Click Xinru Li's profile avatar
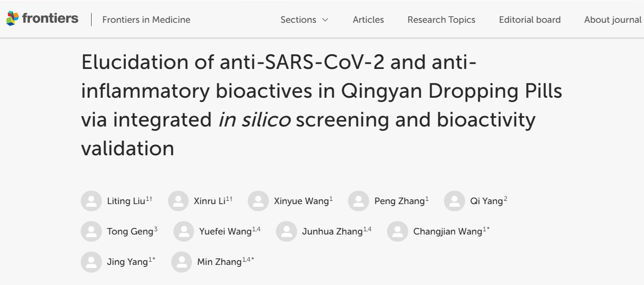Viewport: 644px width, 285px height. [178, 201]
